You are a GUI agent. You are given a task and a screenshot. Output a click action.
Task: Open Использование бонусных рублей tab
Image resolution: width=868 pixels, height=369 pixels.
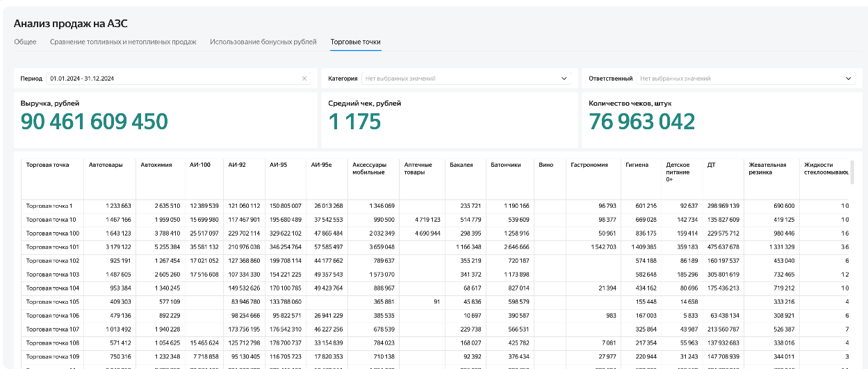pos(263,42)
